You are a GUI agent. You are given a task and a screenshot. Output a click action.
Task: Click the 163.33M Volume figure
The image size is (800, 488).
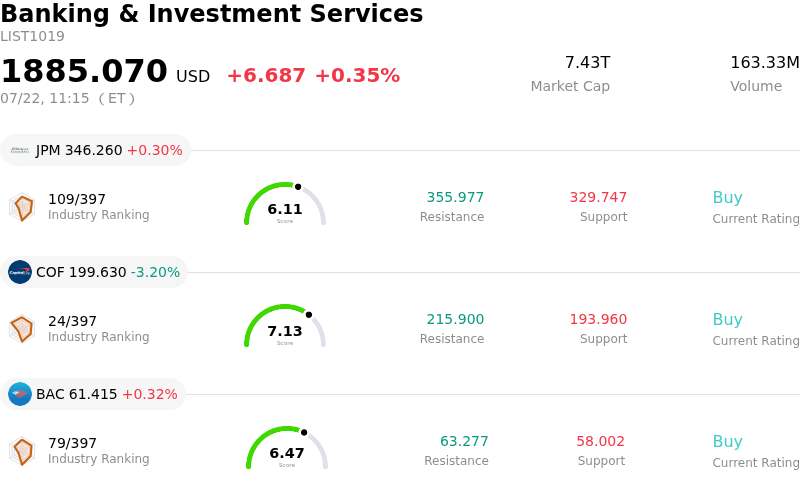(x=764, y=62)
